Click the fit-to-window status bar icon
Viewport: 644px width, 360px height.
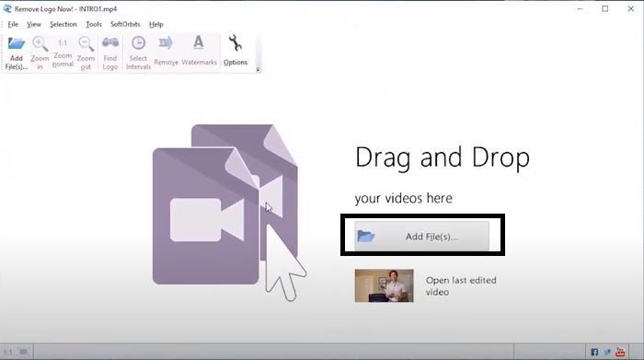pos(23,352)
